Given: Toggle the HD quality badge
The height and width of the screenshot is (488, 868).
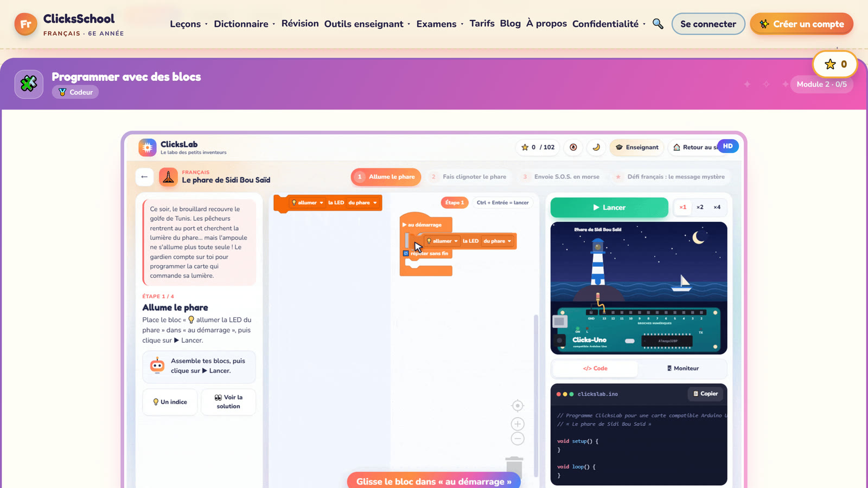Looking at the screenshot, I should click(728, 146).
